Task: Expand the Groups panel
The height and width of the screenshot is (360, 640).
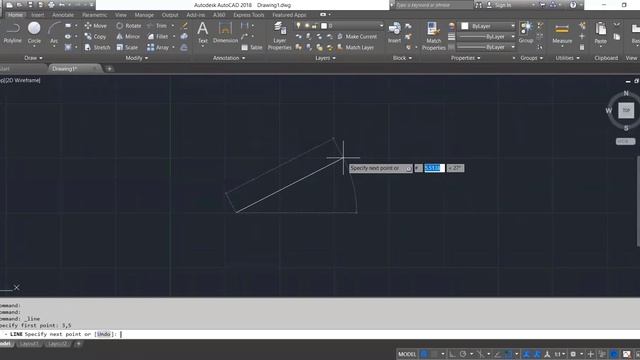Action: [531, 58]
